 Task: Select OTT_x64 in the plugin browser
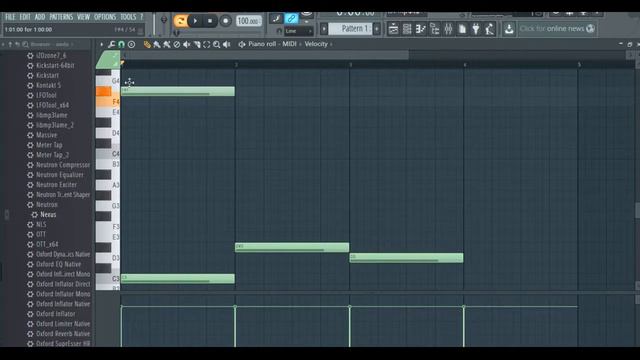(47, 244)
